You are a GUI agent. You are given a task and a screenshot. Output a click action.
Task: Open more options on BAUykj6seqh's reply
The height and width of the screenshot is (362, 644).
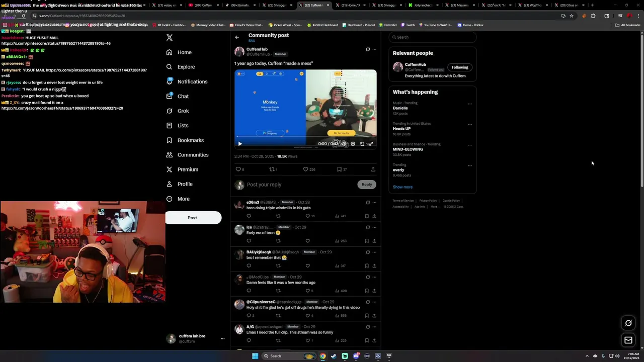click(x=374, y=252)
